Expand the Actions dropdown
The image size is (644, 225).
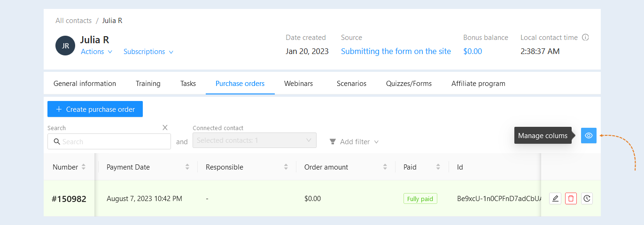click(97, 52)
